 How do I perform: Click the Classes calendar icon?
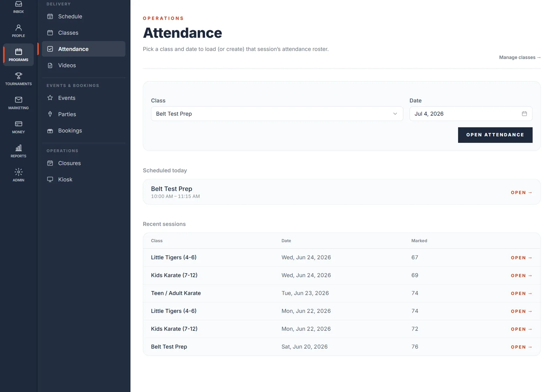[x=50, y=33]
